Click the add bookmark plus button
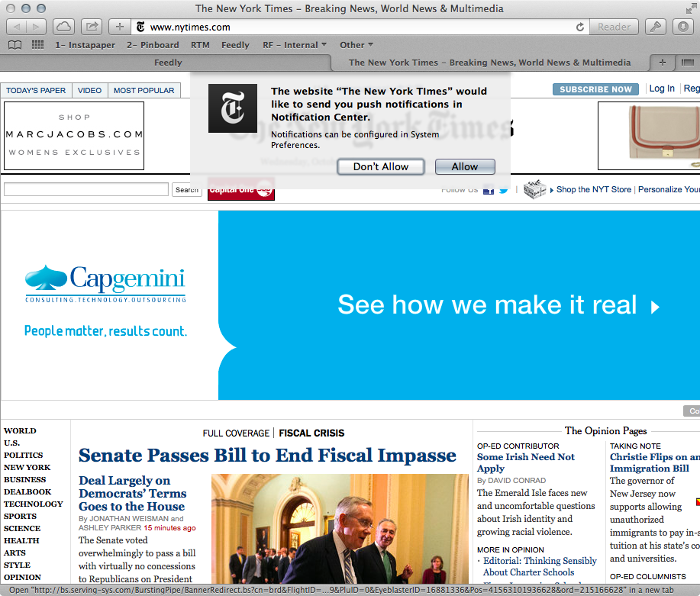The width and height of the screenshot is (700, 596). pos(119,27)
